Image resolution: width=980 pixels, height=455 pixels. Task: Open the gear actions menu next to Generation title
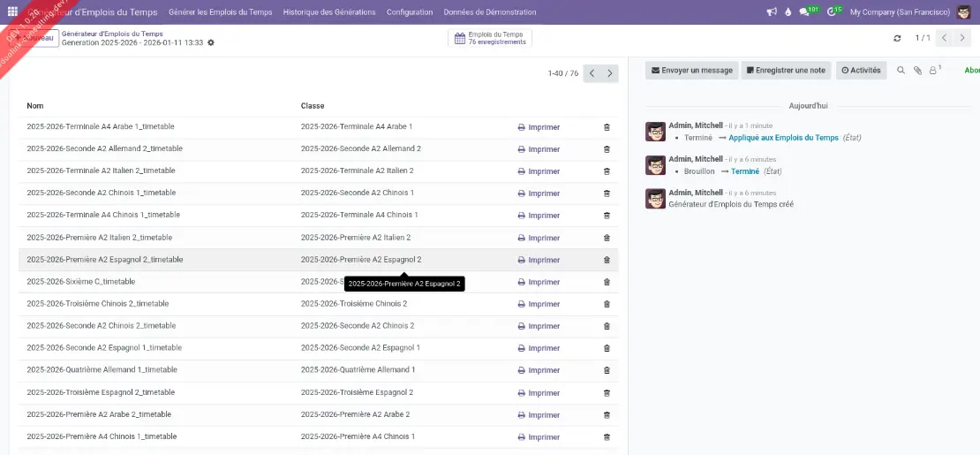[x=211, y=42]
